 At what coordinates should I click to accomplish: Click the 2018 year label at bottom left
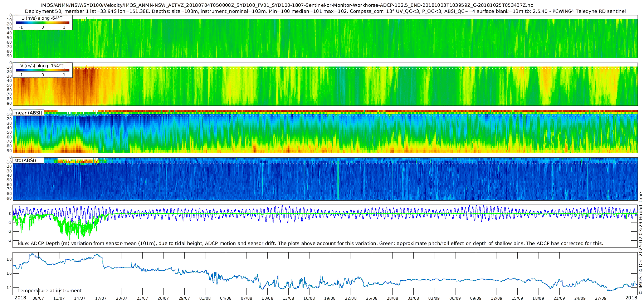pyautogui.click(x=20, y=298)
